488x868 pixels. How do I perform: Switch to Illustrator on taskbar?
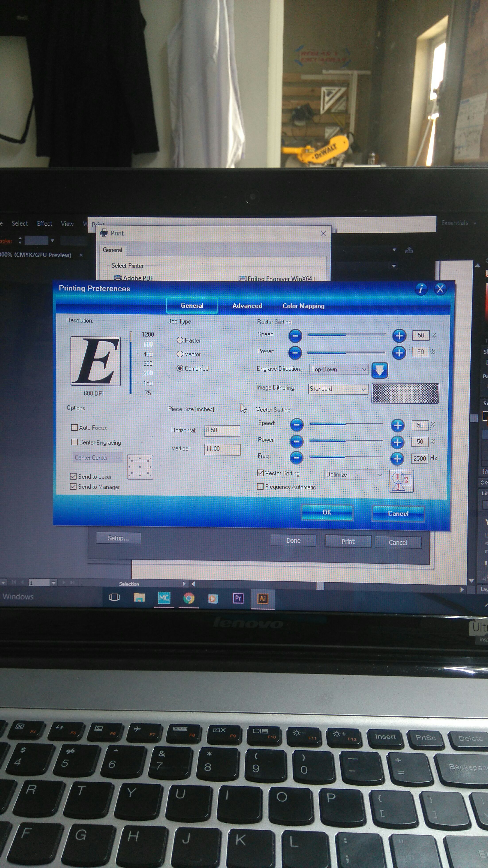tap(263, 599)
